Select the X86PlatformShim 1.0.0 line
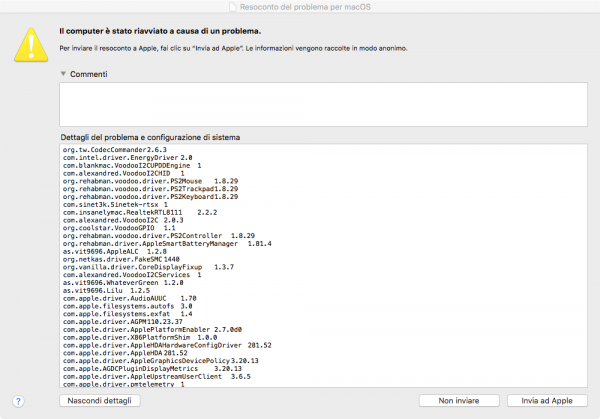The width and height of the screenshot is (600, 419). pyautogui.click(x=140, y=337)
